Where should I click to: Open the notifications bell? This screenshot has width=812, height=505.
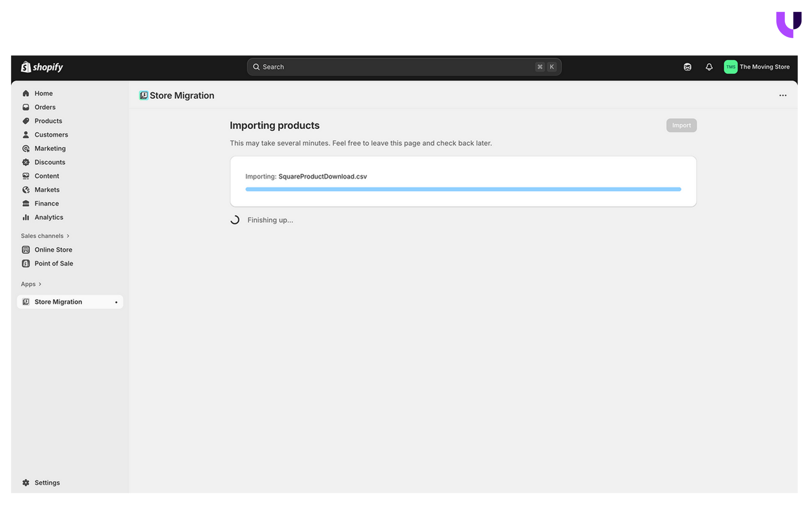tap(709, 67)
